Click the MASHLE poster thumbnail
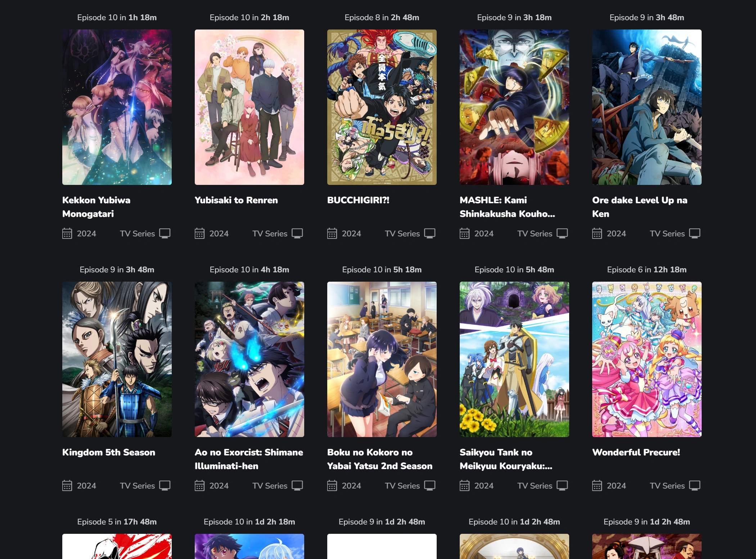This screenshot has width=756, height=559. pos(514,107)
